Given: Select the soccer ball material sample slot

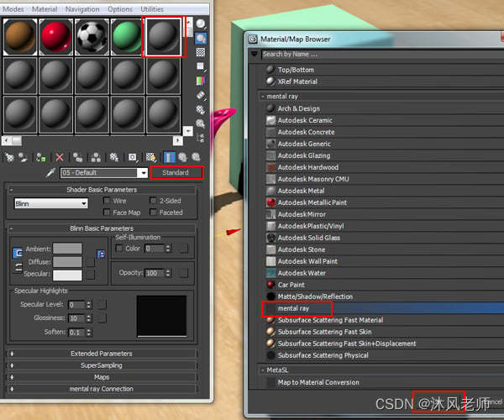Looking at the screenshot, I should coord(92,37).
